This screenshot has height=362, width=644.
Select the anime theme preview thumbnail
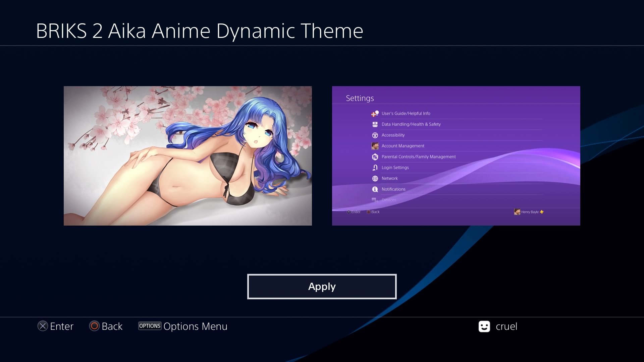pyautogui.click(x=187, y=156)
